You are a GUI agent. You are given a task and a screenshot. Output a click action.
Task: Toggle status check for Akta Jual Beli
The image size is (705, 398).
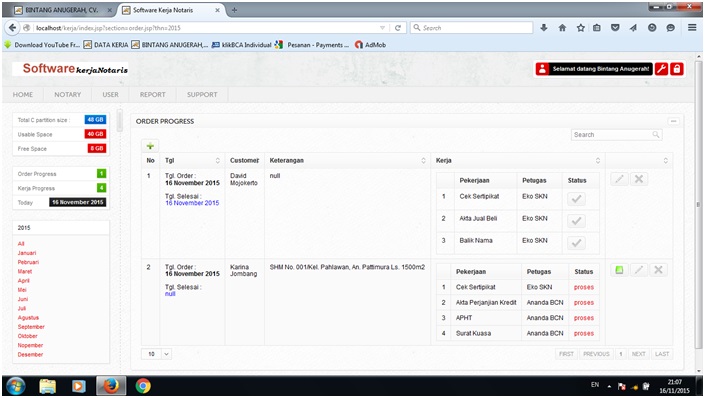point(576,221)
